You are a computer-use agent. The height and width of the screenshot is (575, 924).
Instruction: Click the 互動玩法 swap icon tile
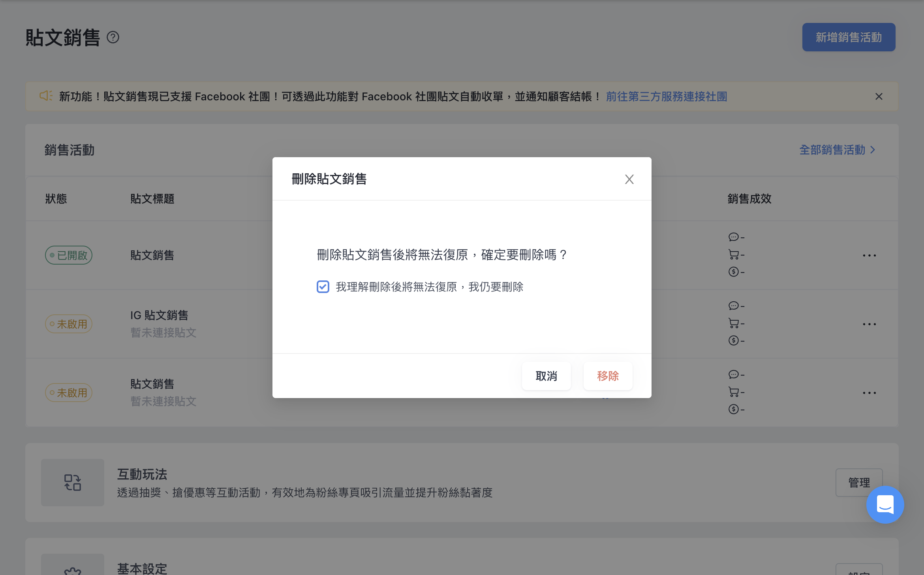click(73, 483)
